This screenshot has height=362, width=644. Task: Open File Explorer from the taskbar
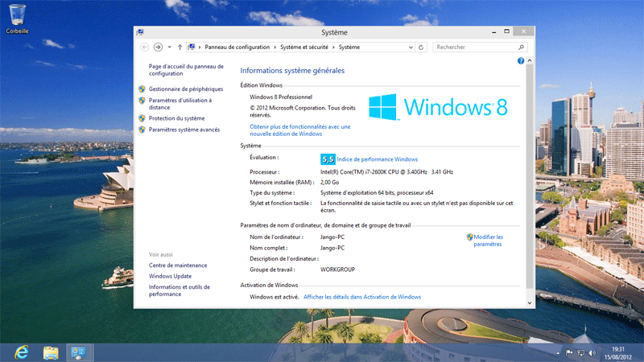[51, 352]
